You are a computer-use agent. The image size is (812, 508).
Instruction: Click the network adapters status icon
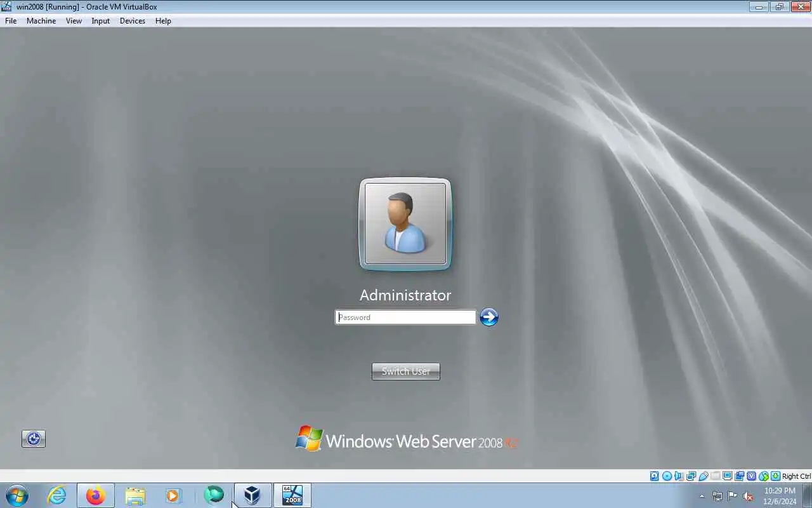[x=691, y=476]
